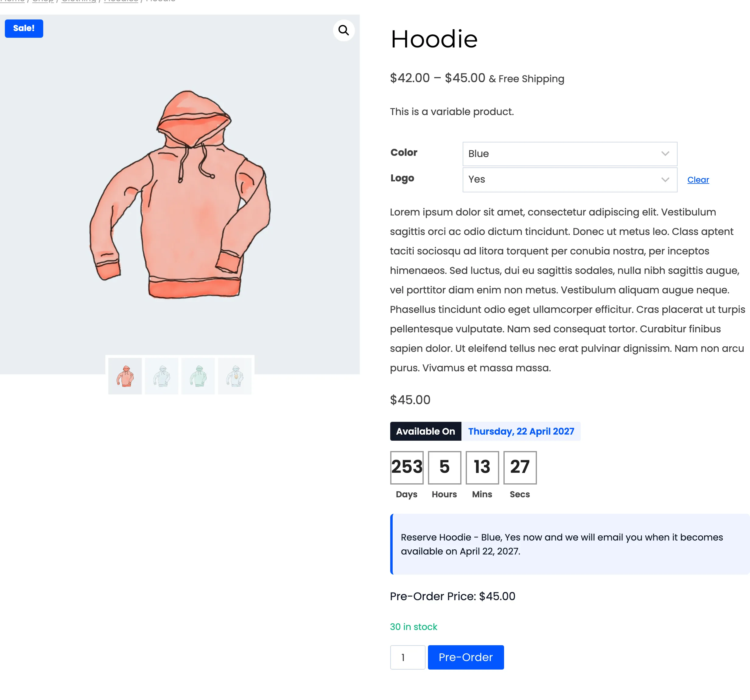
Task: Click the quantity input field
Action: 408,657
